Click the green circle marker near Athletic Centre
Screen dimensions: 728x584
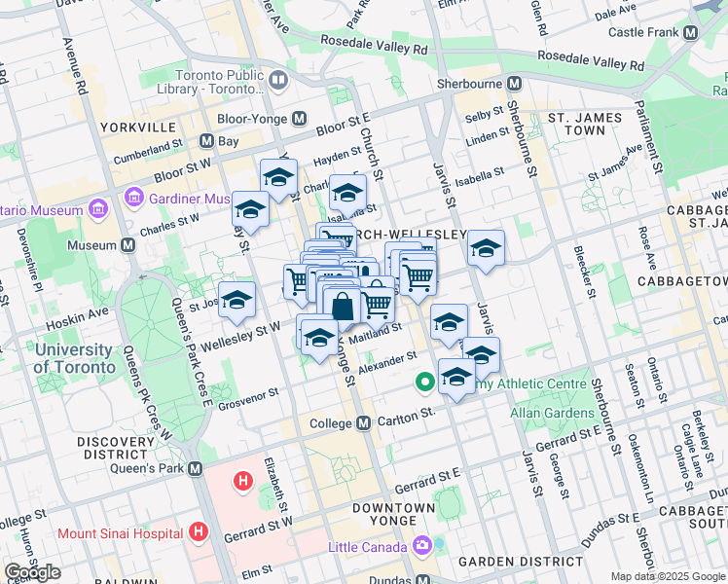tap(424, 383)
